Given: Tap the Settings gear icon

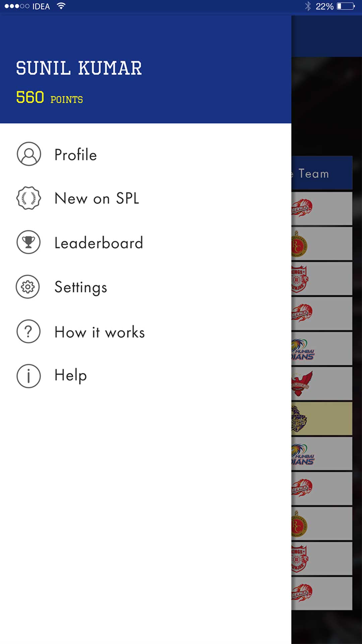Looking at the screenshot, I should (x=28, y=287).
